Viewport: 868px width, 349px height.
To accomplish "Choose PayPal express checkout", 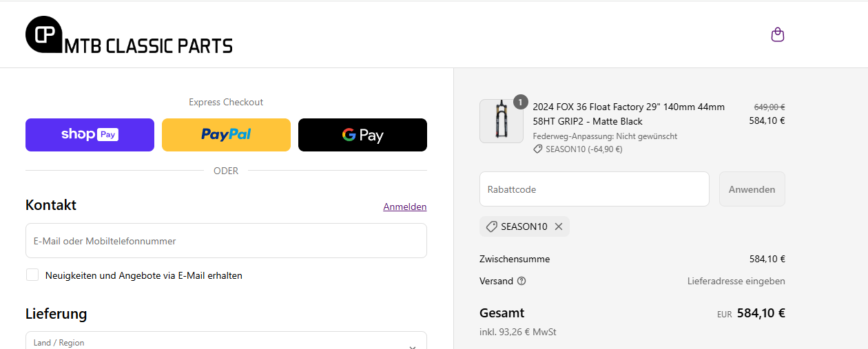I will coord(226,135).
